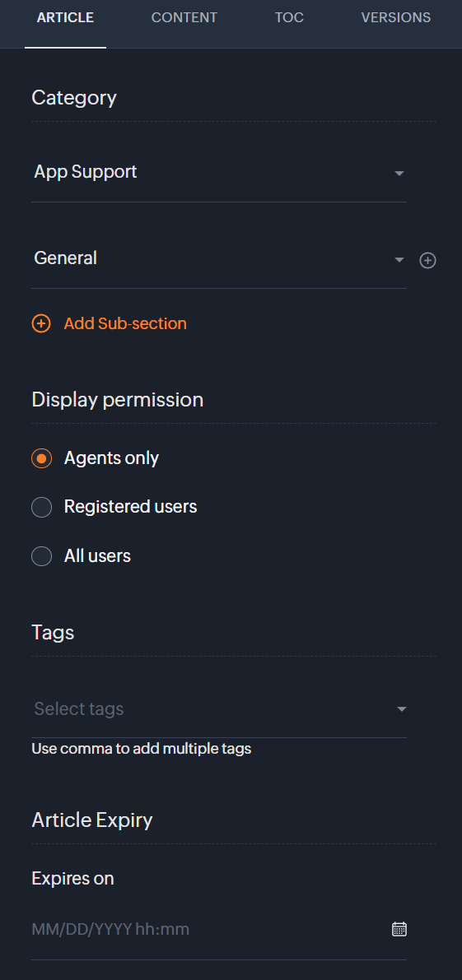Image resolution: width=462 pixels, height=980 pixels.
Task: Choose Registered users display permission
Action: point(41,507)
